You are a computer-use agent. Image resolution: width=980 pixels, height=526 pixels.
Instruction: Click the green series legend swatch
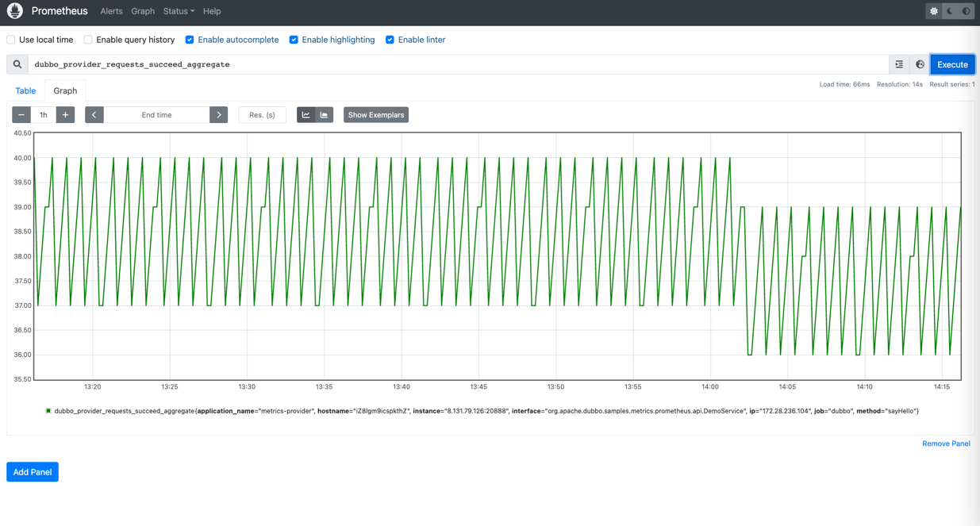pyautogui.click(x=48, y=411)
